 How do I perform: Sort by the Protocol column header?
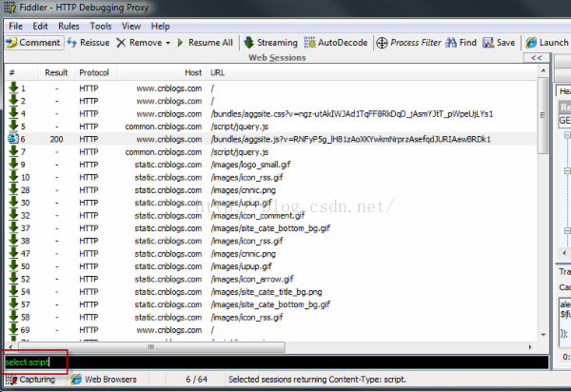tap(94, 73)
